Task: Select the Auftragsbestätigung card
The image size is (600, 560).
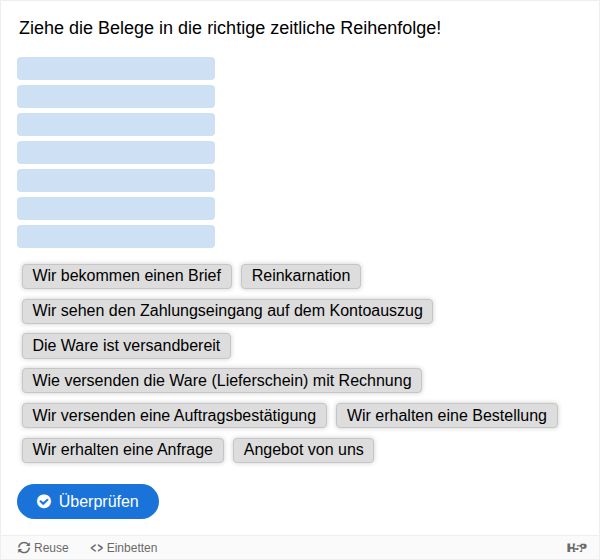Action: (174, 415)
